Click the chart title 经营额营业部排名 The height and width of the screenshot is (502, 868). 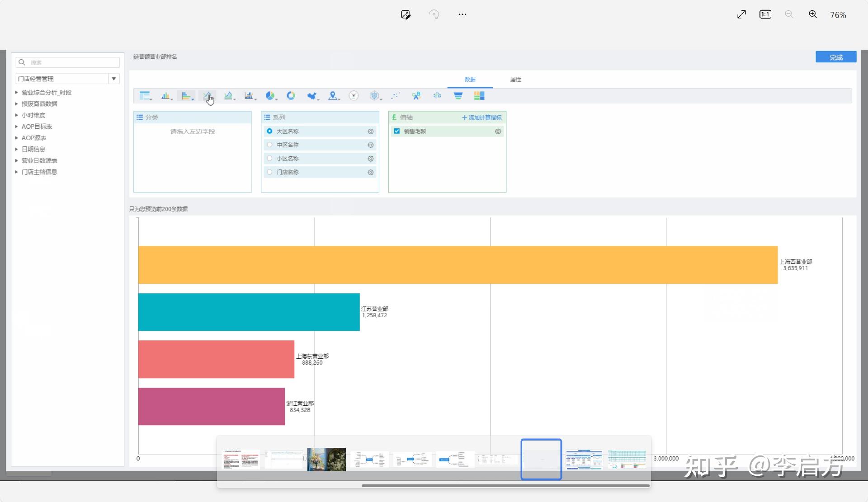pos(155,57)
